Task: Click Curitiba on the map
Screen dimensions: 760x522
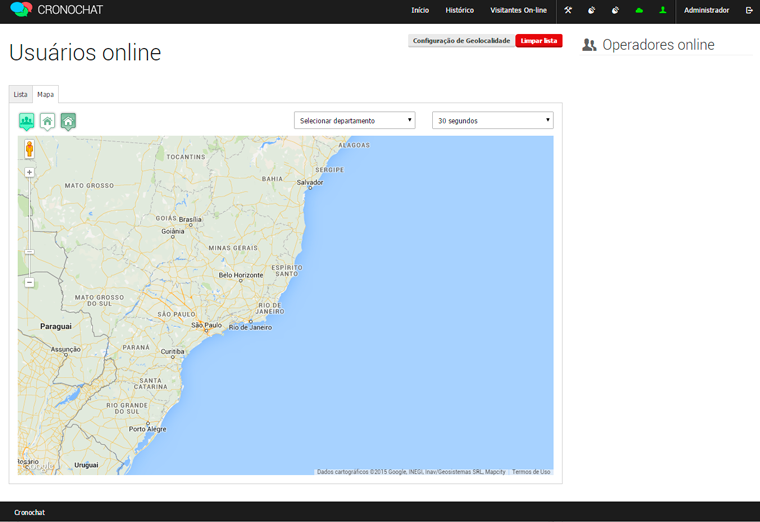Action: point(172,351)
